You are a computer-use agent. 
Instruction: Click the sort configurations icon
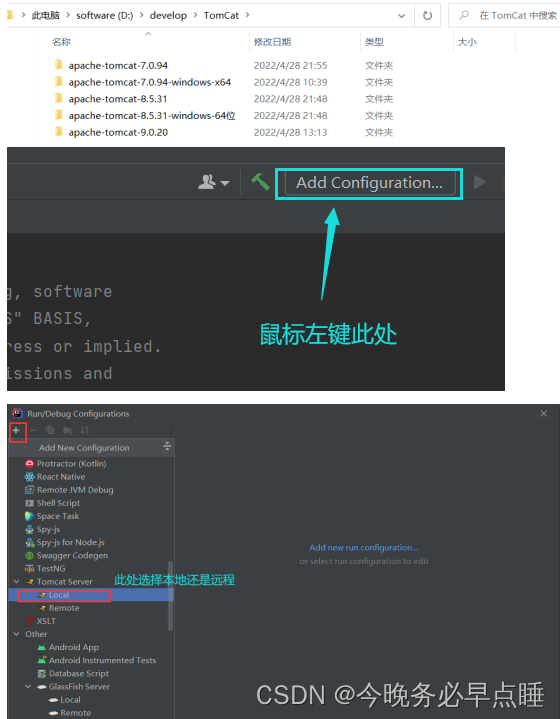click(84, 430)
